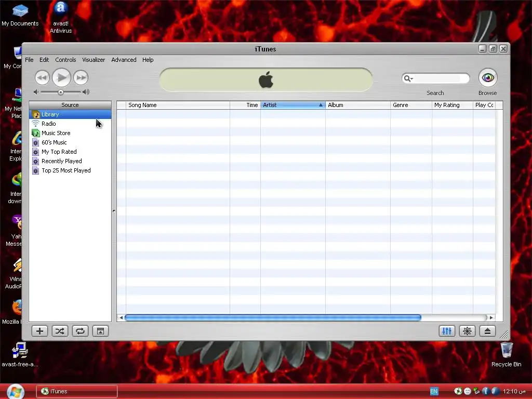This screenshot has height=399, width=532.
Task: Click the low volume speaker icon
Action: click(36, 92)
